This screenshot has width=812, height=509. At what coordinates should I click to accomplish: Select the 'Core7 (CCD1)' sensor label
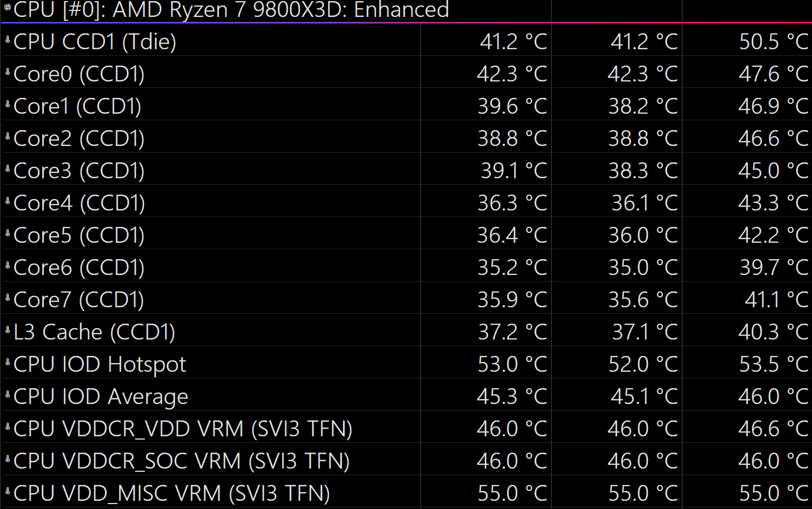79,300
